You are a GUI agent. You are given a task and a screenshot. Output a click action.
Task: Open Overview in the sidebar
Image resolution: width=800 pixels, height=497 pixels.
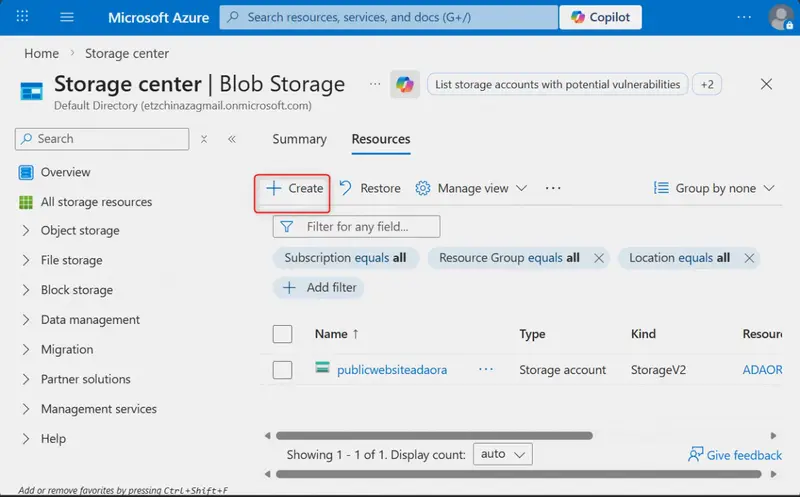65,172
